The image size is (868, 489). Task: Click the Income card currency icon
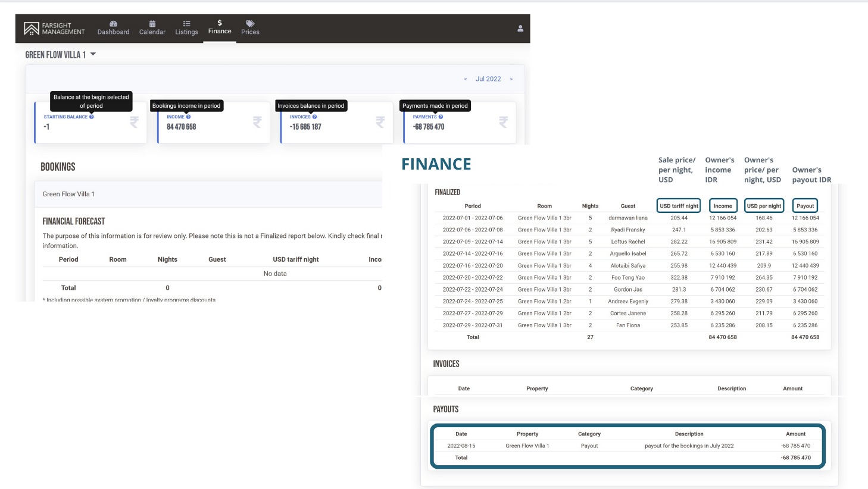(257, 122)
